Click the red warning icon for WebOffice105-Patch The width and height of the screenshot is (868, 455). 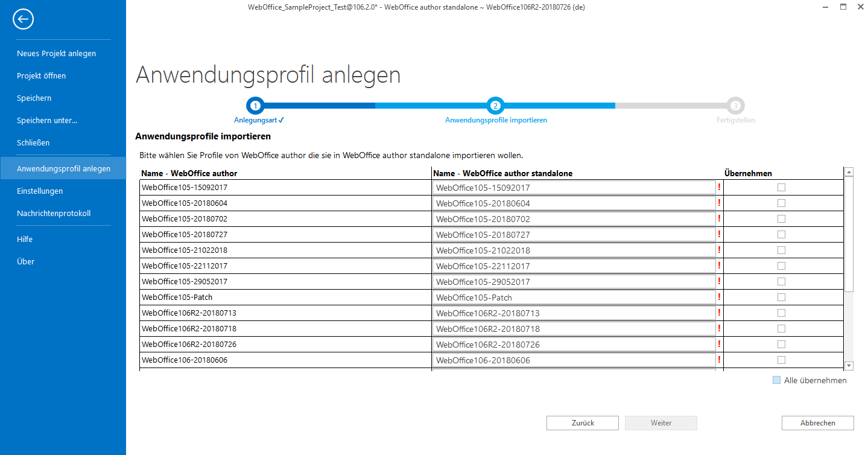(718, 297)
